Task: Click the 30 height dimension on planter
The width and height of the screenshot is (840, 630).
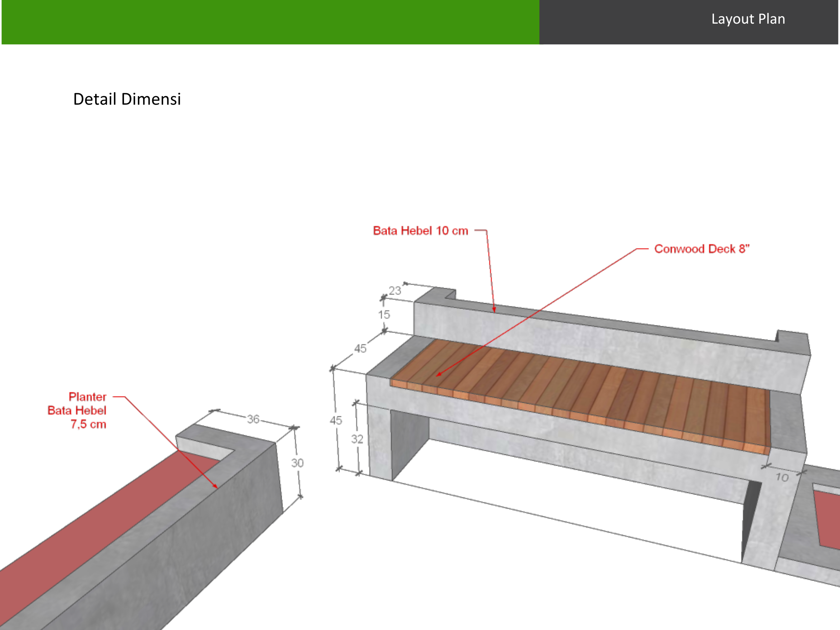Action: [297, 463]
